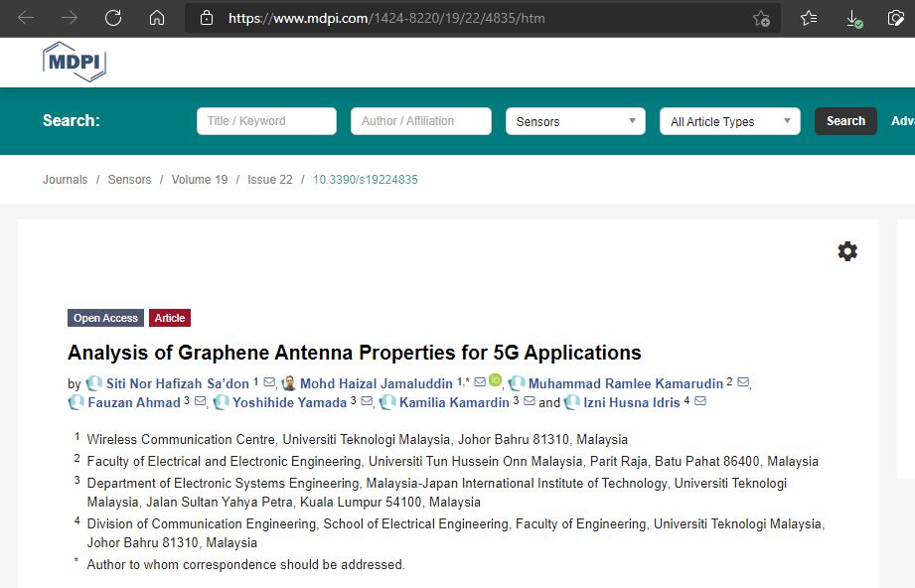
Task: View site security lock icon
Action: (x=207, y=18)
